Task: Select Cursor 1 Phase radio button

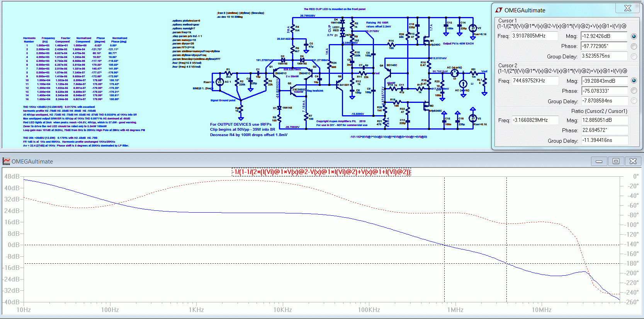Action: pyautogui.click(x=634, y=46)
